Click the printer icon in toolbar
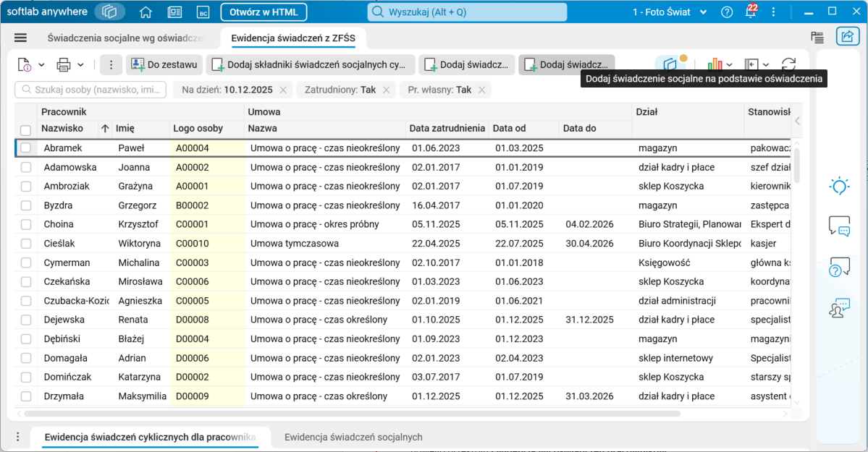Viewport: 868px width, 452px height. 64,65
